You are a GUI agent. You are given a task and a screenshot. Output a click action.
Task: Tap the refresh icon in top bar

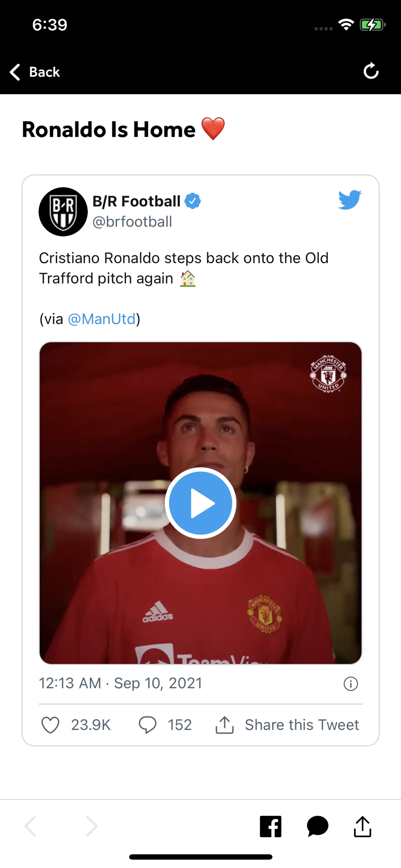tap(371, 71)
